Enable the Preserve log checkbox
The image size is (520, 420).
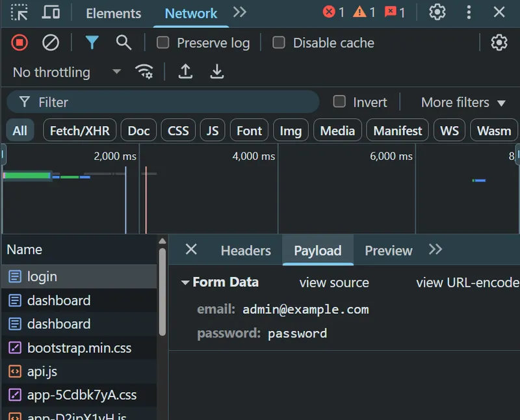coord(163,43)
